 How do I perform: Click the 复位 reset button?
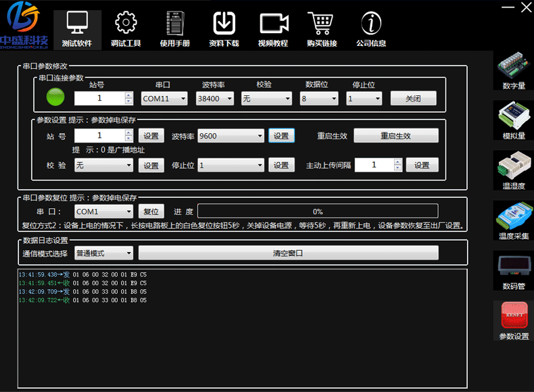[151, 212]
